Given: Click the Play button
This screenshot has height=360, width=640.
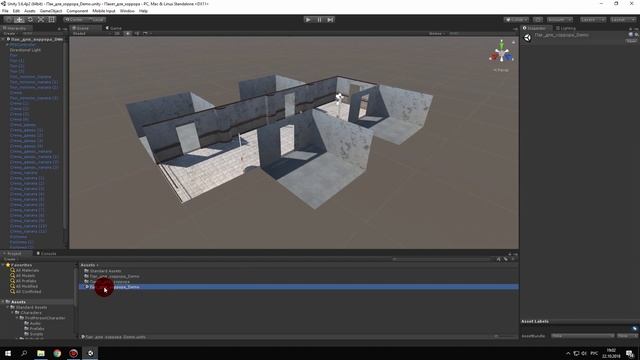Looking at the screenshot, I should [308, 20].
